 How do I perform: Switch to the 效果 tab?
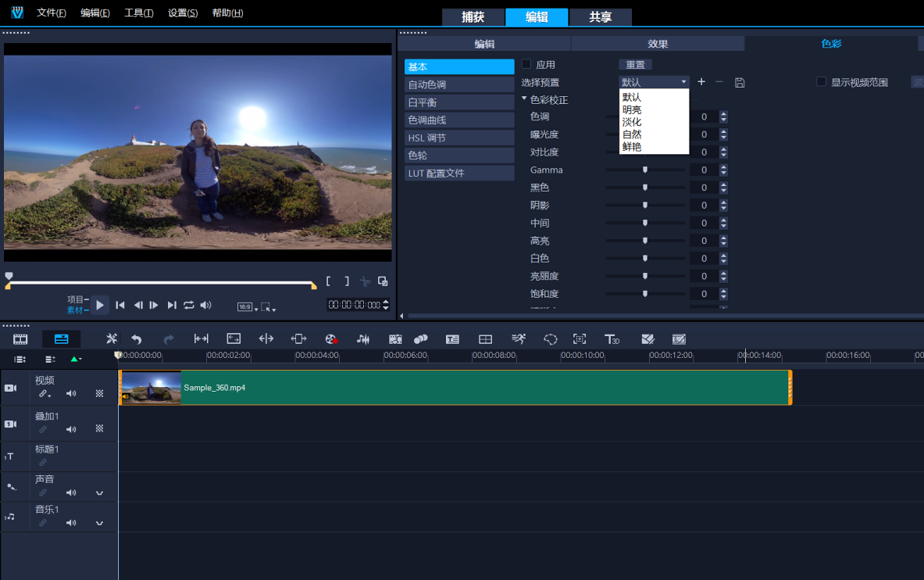tap(658, 44)
